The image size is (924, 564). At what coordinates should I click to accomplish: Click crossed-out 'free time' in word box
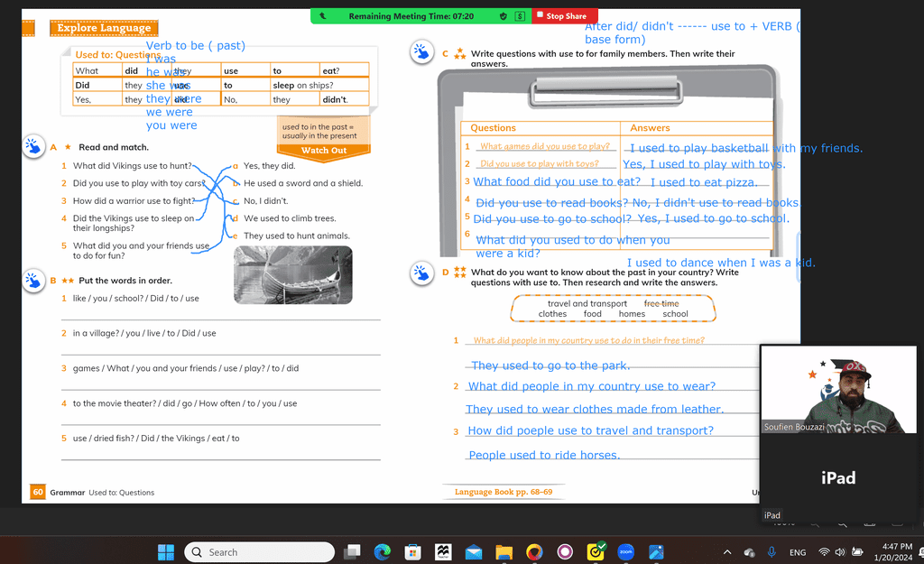tap(661, 303)
